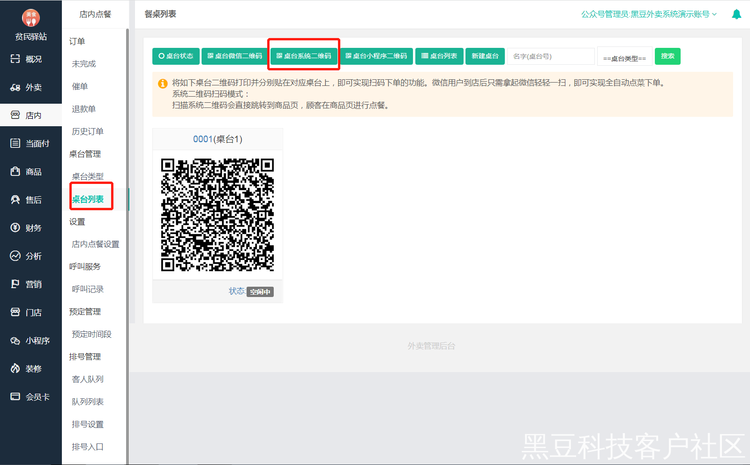Click the submenu vertical scrollbar
The image size is (750, 465).
point(127,246)
